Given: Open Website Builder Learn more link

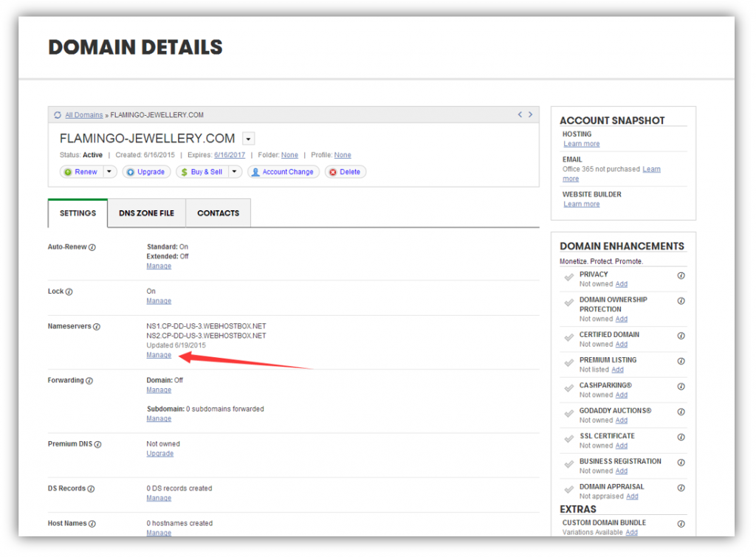Looking at the screenshot, I should point(582,204).
